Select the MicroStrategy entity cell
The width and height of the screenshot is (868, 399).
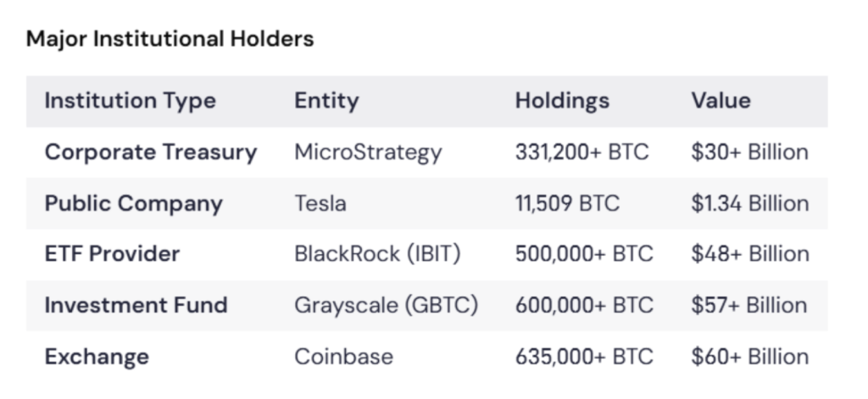(x=368, y=152)
